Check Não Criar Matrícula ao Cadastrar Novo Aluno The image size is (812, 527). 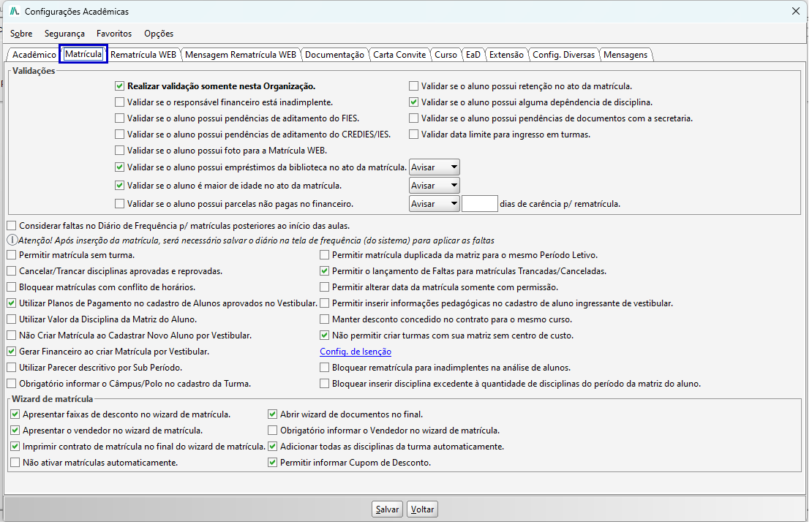click(x=12, y=335)
